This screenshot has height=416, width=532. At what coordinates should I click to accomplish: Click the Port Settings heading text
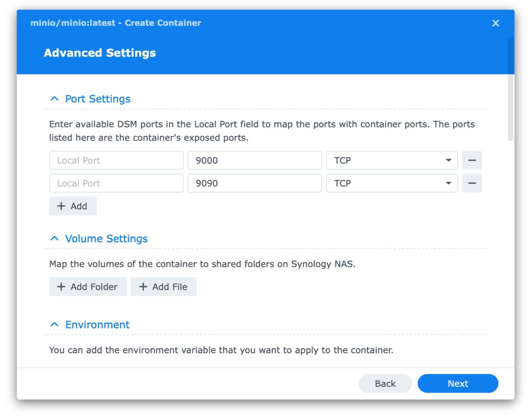click(98, 99)
